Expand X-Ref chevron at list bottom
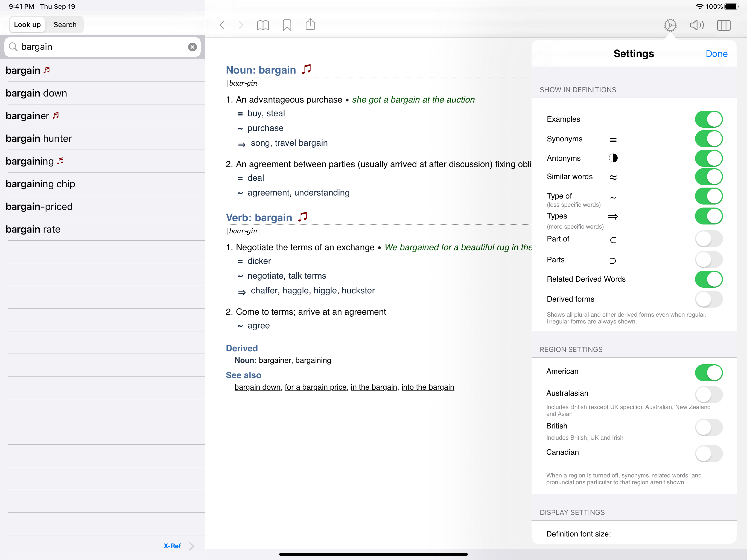Viewport: 747px width, 560px height. click(191, 546)
